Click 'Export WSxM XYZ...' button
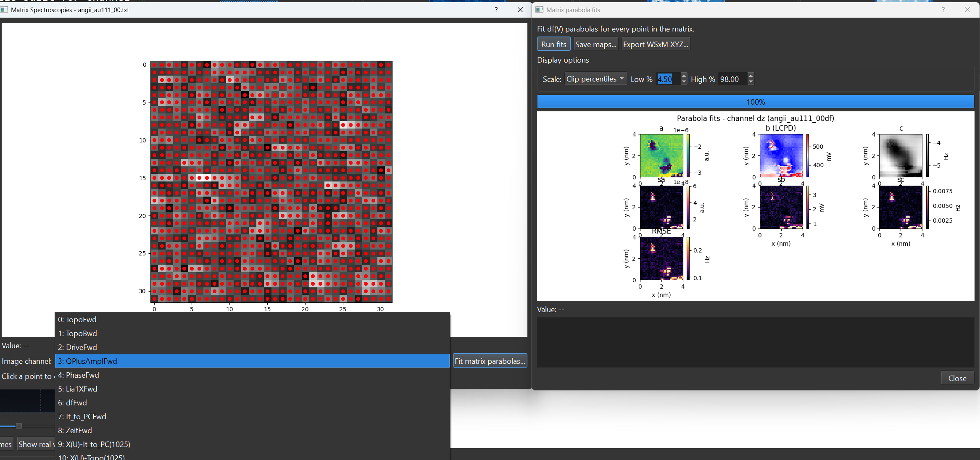This screenshot has width=980, height=460. click(x=656, y=44)
